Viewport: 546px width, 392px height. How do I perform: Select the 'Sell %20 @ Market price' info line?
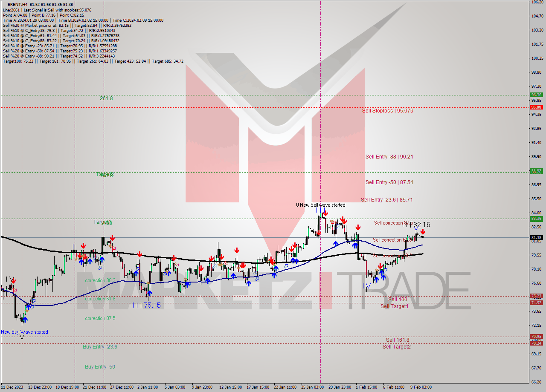click(67, 26)
